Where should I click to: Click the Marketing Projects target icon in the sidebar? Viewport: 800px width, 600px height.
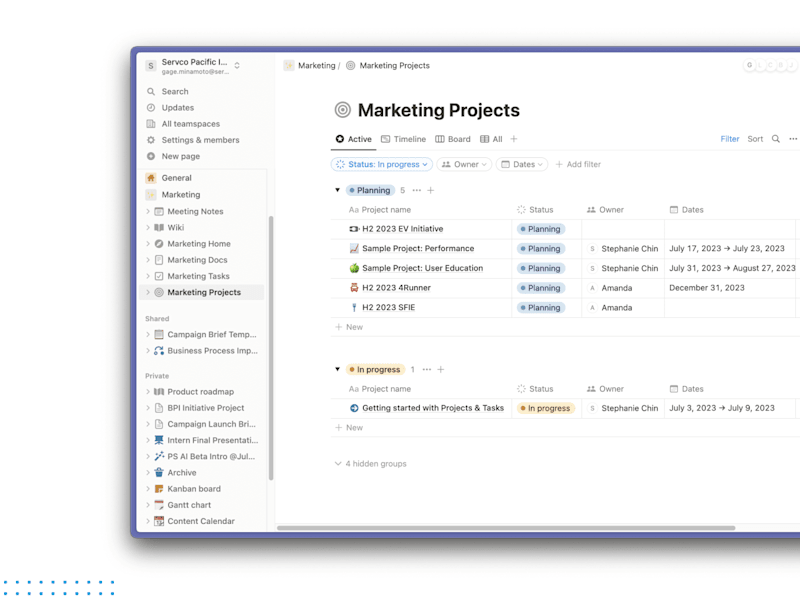(159, 292)
